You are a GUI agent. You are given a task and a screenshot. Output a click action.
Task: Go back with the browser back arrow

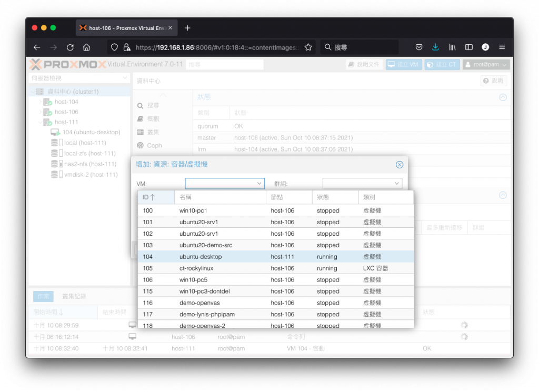click(37, 47)
